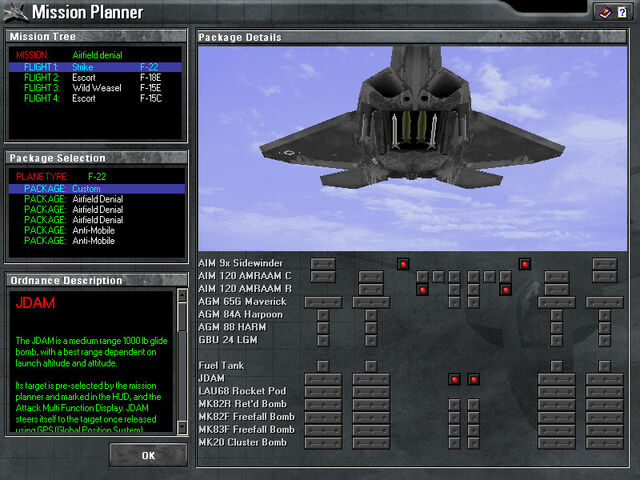Click the PLANE TYPE F-22 row
Image resolution: width=640 pixels, height=480 pixels.
point(97,177)
